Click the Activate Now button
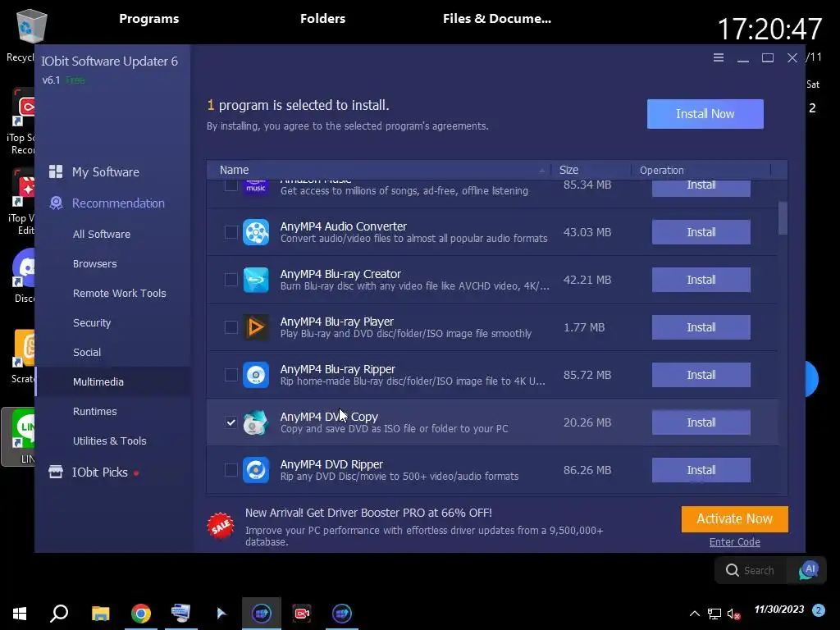The height and width of the screenshot is (630, 840). click(734, 518)
